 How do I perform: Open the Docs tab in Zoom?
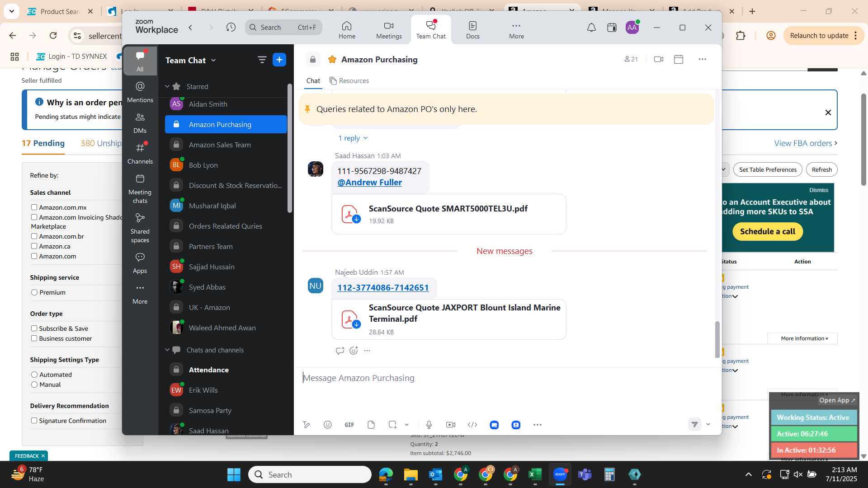tap(473, 30)
